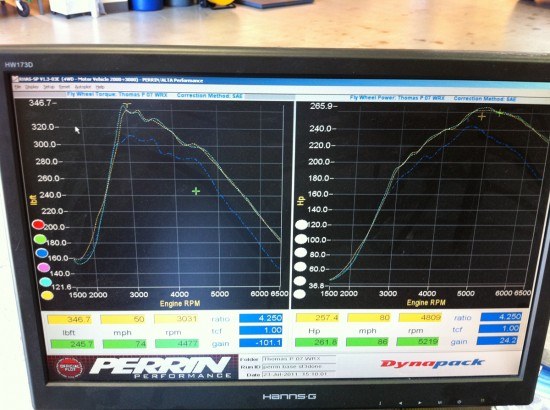Screen dimensions: 550x410
Task: Click the green 245.7 lbft value field
Action: pos(72,344)
